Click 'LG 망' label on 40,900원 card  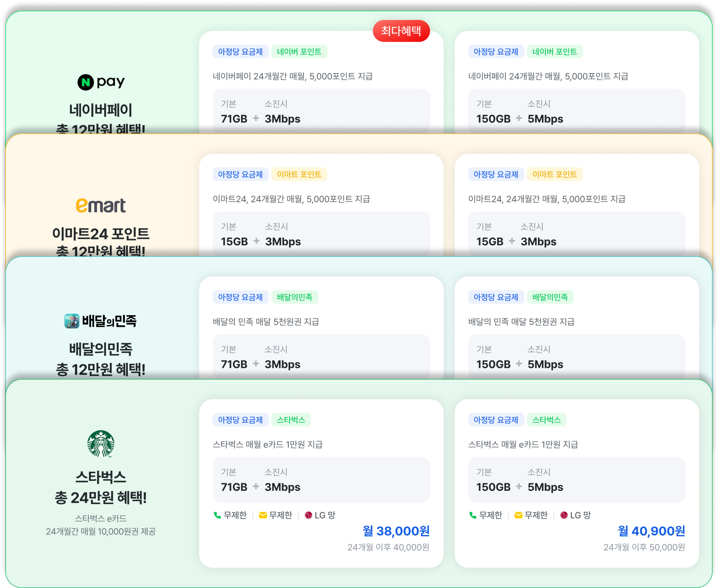(581, 515)
